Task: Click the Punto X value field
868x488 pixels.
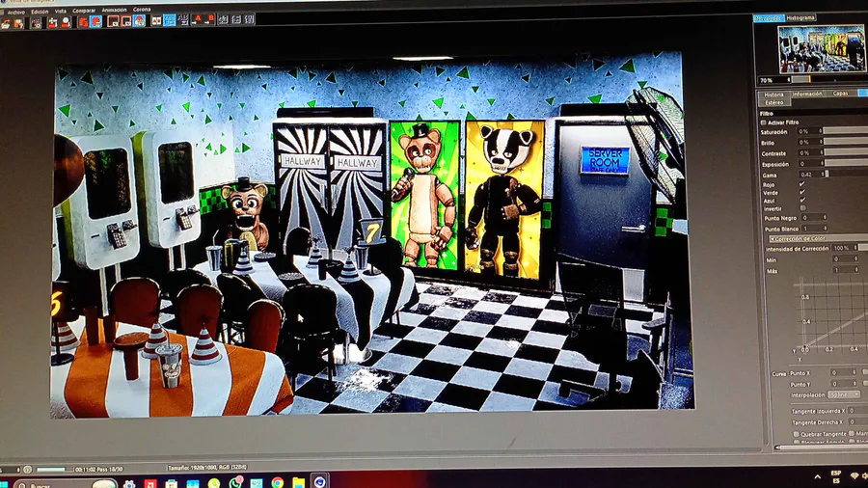Action: point(844,372)
